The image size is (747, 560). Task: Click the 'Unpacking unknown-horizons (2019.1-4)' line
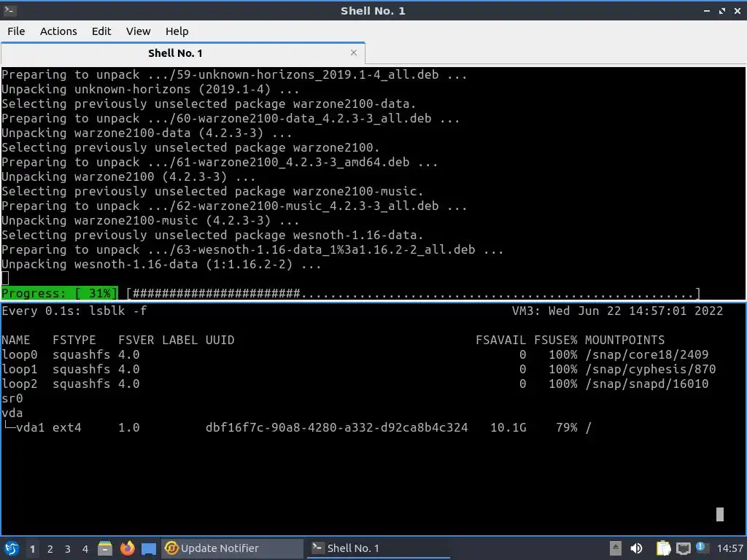pyautogui.click(x=150, y=89)
